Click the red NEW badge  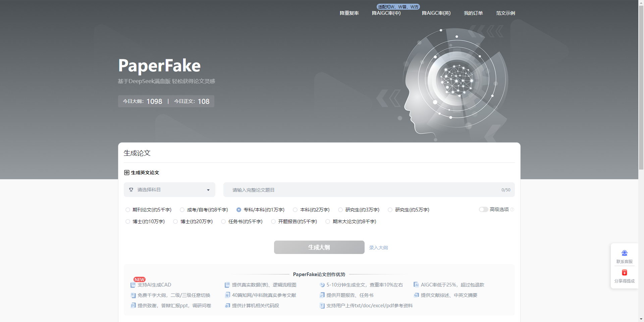(x=139, y=279)
